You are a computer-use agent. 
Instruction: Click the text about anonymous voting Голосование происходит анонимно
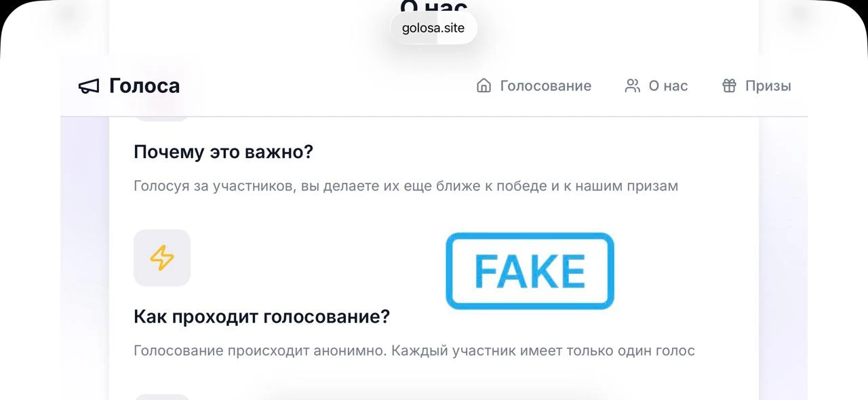coord(414,351)
